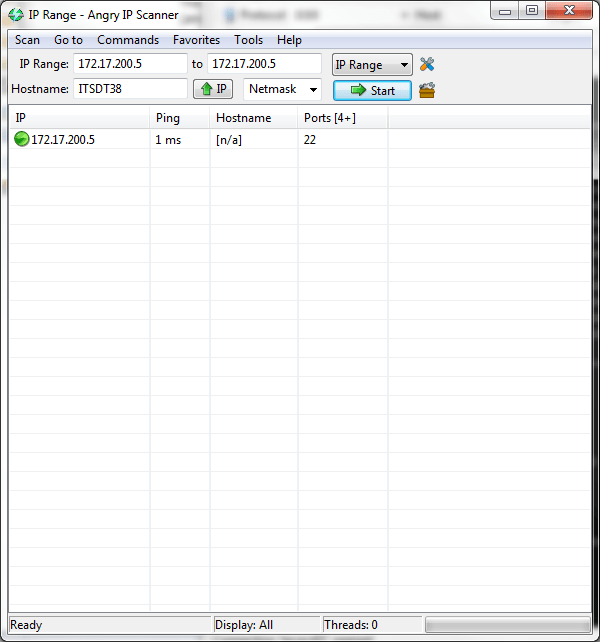Open the Preferences wrench-and-screwdriver icon
This screenshot has width=600, height=642.
[427, 64]
